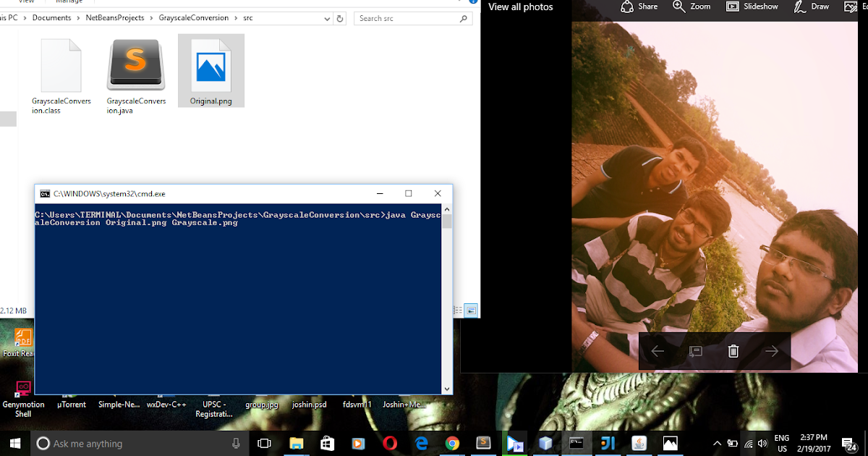
Task: Switch Explorer to details view
Action: coord(458,311)
